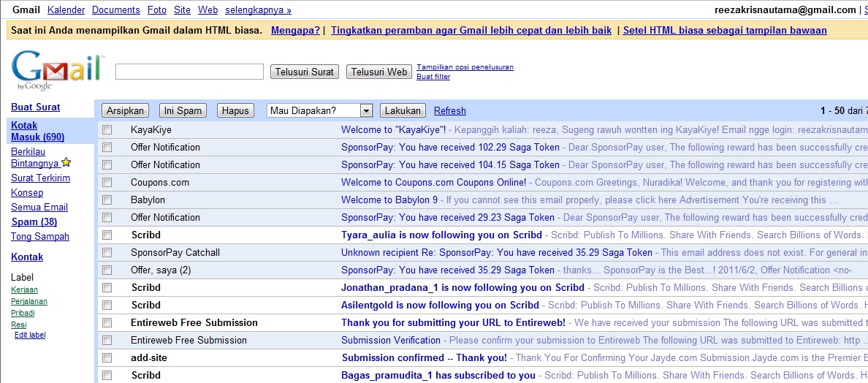Click into the mail search input field
The width and height of the screenshot is (868, 383).
[x=189, y=72]
